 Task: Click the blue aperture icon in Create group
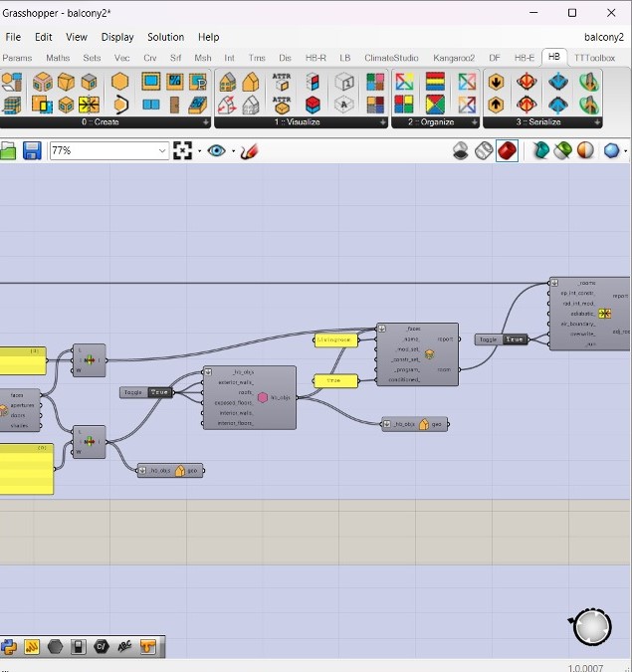(x=151, y=81)
